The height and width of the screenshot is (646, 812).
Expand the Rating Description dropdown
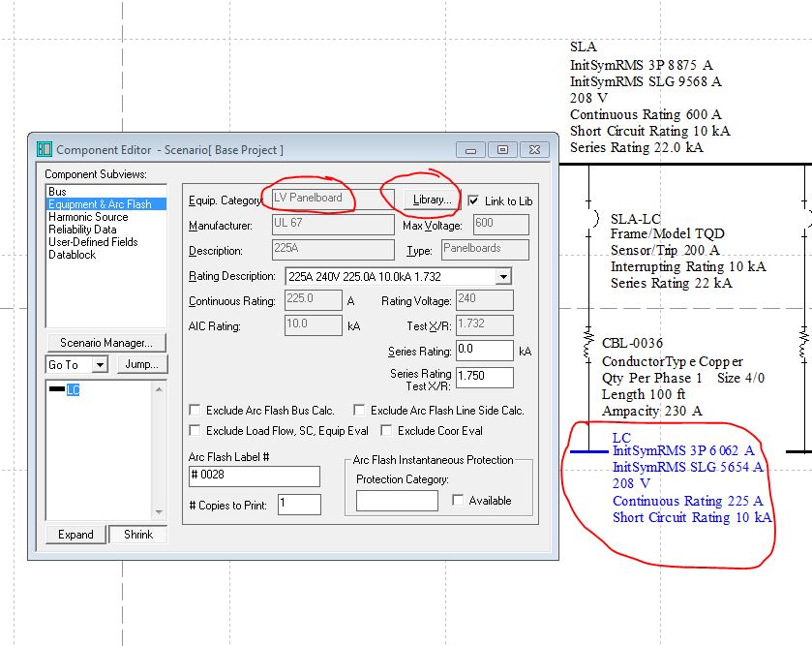pyautogui.click(x=503, y=277)
